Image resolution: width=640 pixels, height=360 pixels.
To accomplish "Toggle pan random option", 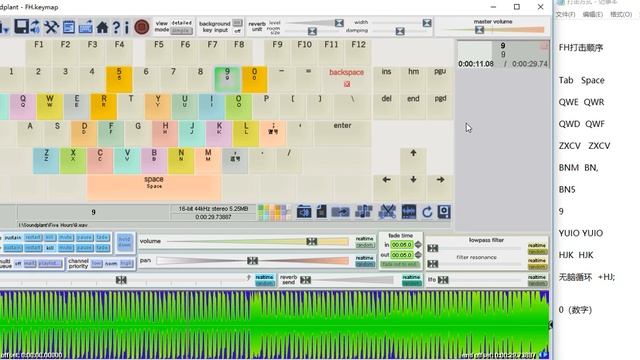I will point(365,264).
